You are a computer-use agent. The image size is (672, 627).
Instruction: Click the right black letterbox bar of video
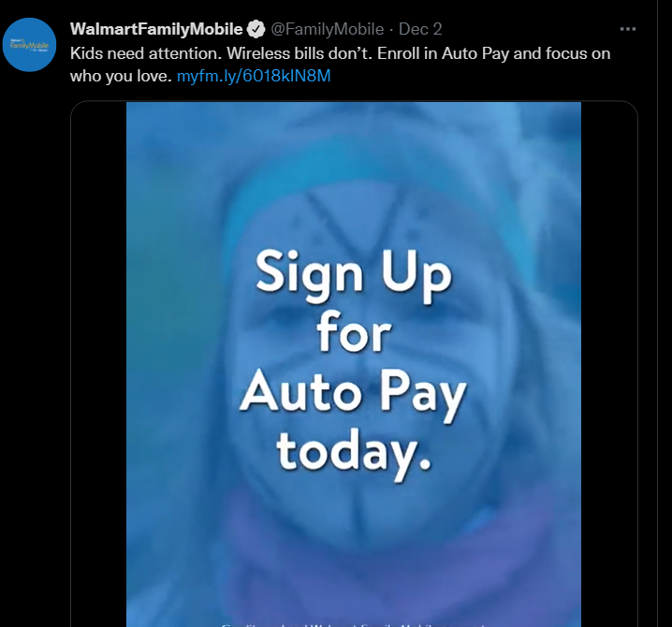(x=609, y=364)
